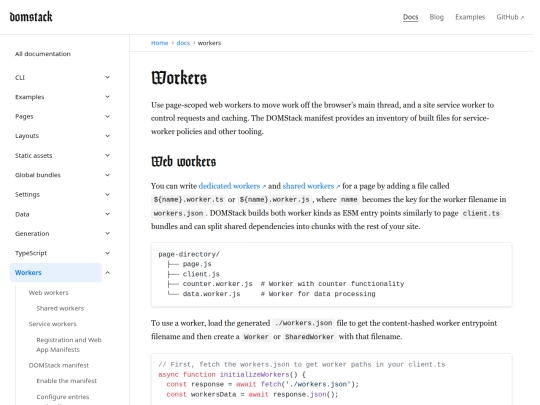Jump to Service workers subsection in sidebar
Screen dimensions: 540x405
52,324
